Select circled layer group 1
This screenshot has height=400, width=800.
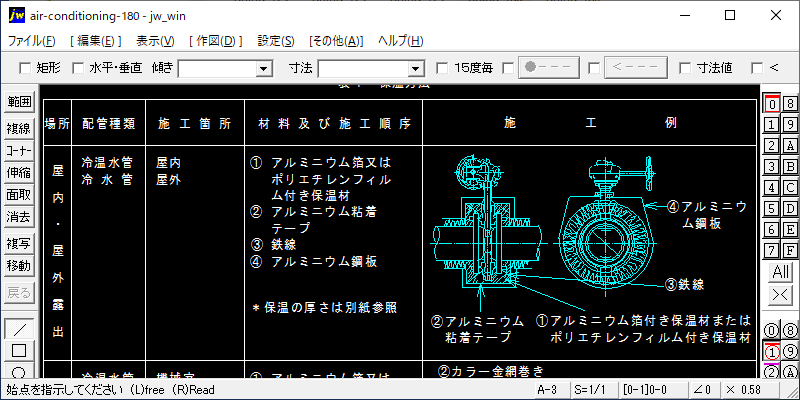click(x=772, y=352)
